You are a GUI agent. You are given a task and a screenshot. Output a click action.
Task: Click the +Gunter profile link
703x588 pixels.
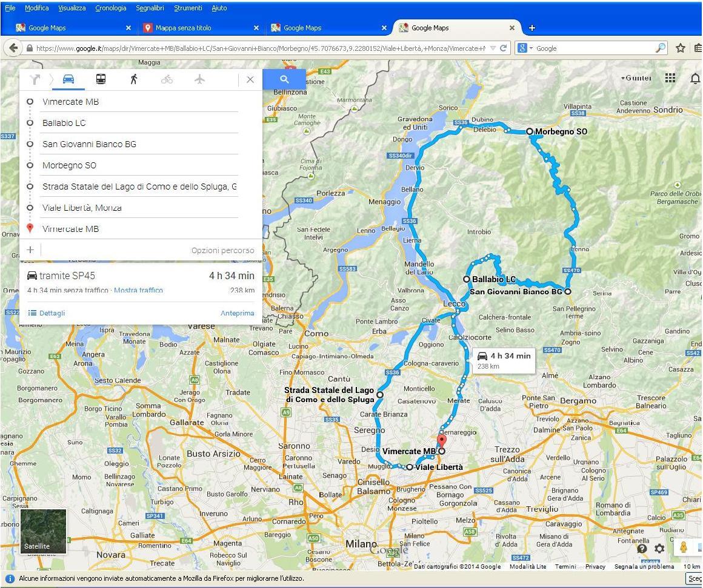pos(636,78)
